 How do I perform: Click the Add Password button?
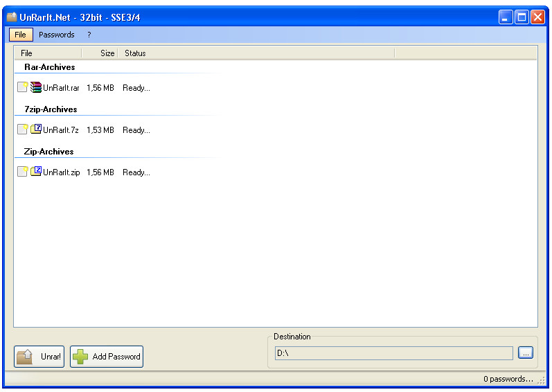[x=107, y=357]
